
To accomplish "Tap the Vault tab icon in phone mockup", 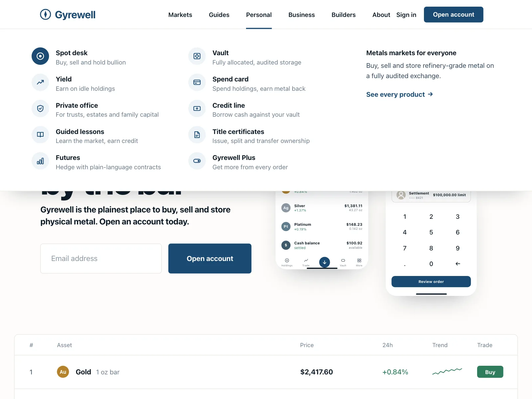I will click(343, 260).
